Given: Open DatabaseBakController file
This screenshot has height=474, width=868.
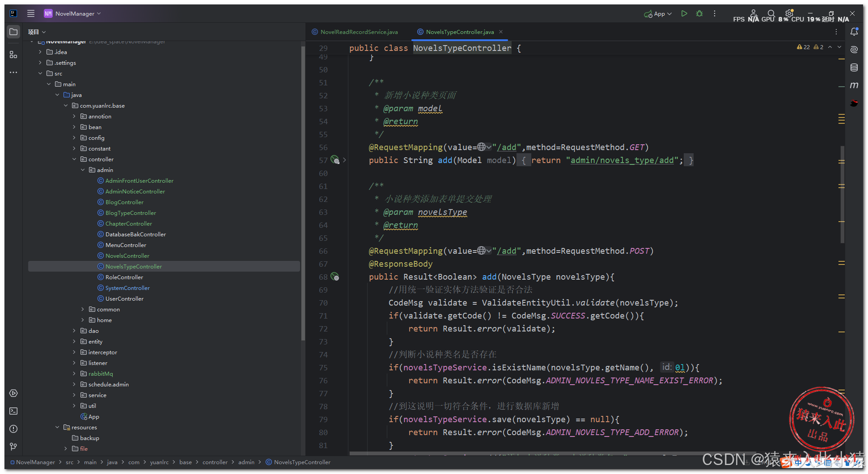Looking at the screenshot, I should [135, 234].
